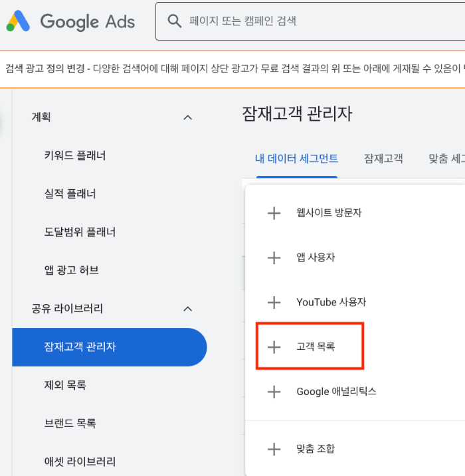The image size is (465, 476).
Task: Open 애셋 라이브러리 in the sidebar
Action: click(x=80, y=461)
